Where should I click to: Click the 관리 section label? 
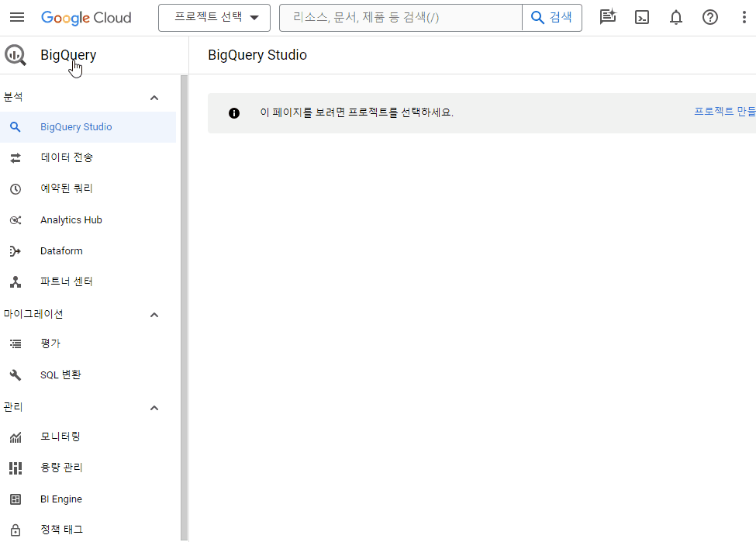[x=13, y=407]
